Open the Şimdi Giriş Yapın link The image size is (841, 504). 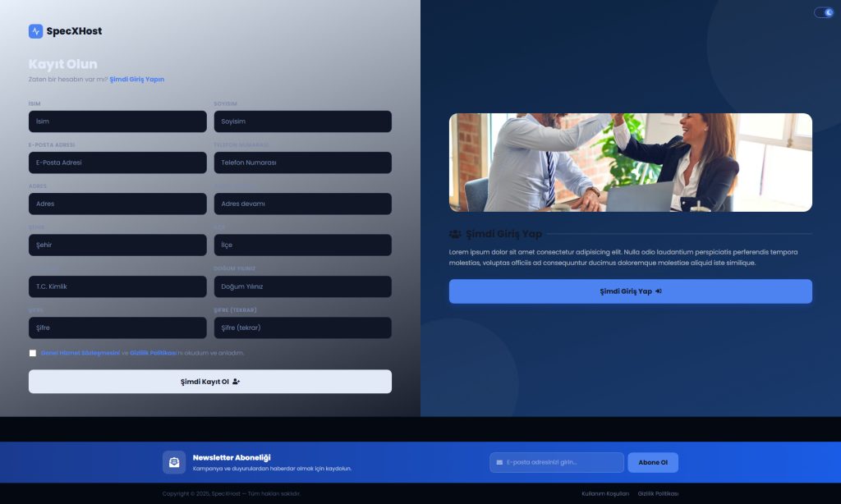click(136, 79)
